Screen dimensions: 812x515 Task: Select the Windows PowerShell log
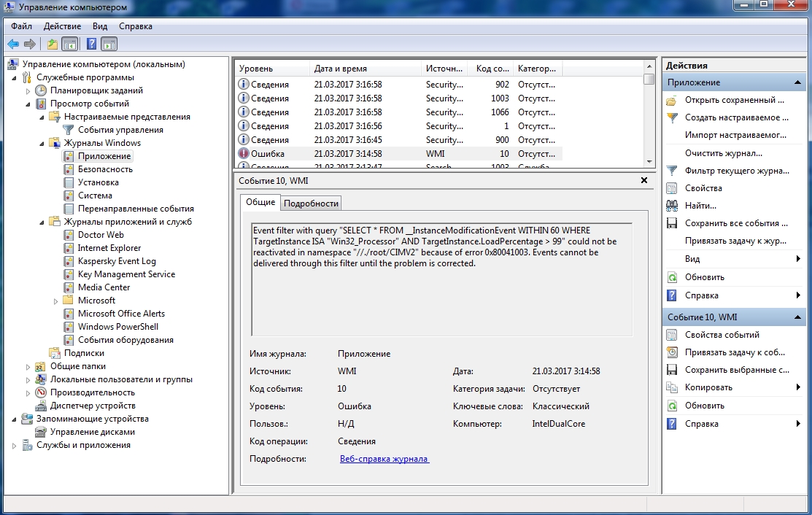point(118,327)
